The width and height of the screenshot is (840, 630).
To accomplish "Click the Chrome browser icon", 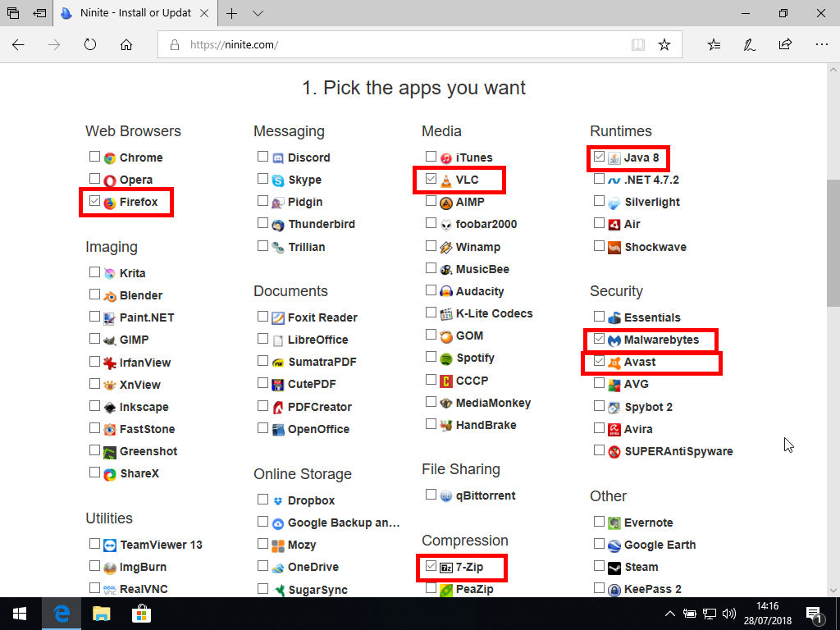I will (110, 158).
